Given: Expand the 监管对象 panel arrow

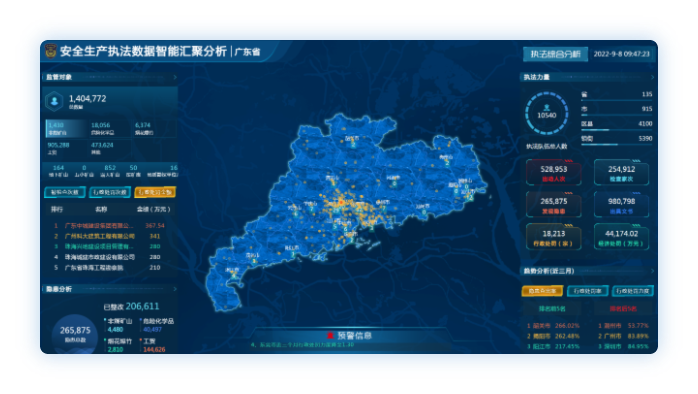Looking at the screenshot, I should click(x=174, y=77).
